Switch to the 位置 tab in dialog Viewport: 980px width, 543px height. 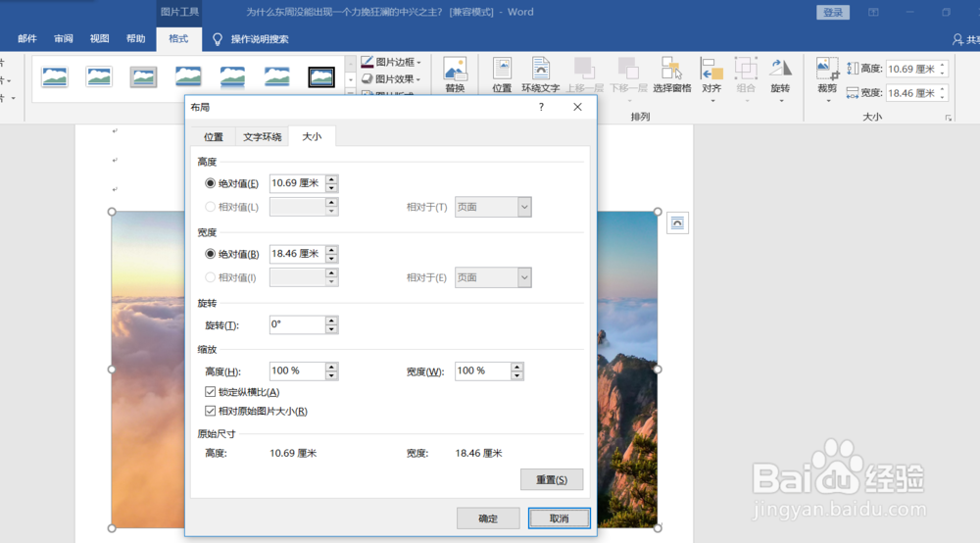pyautogui.click(x=213, y=137)
